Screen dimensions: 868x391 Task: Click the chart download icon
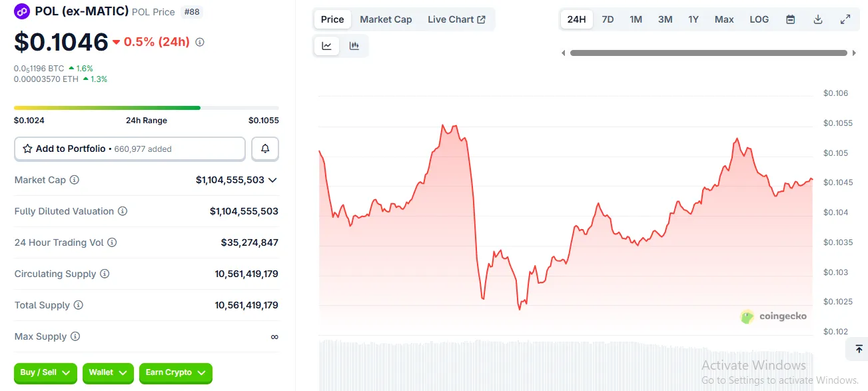pyautogui.click(x=817, y=19)
